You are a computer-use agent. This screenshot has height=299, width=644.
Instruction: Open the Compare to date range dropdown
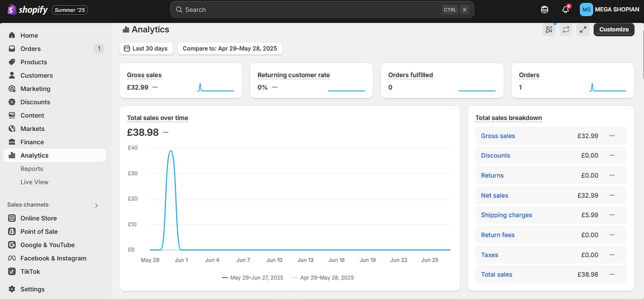tap(230, 48)
